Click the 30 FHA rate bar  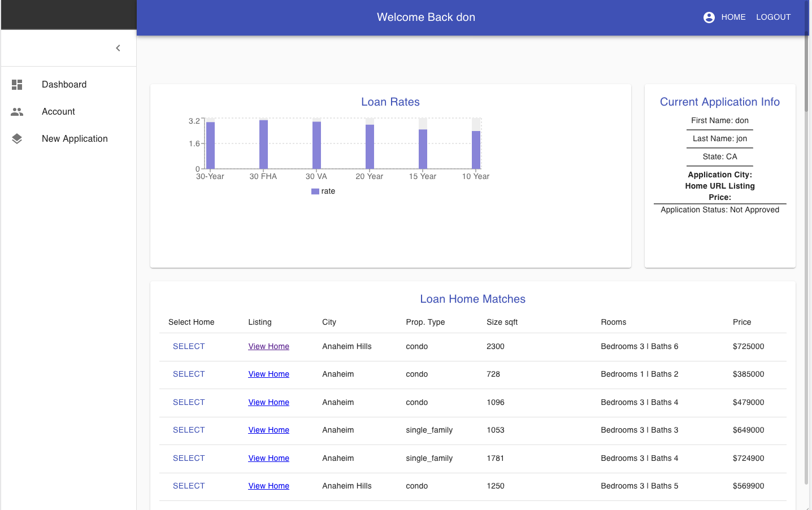263,145
